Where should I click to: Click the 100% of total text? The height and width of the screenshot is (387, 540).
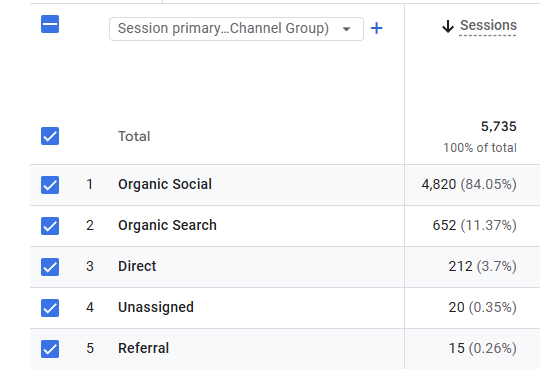pyautogui.click(x=480, y=148)
